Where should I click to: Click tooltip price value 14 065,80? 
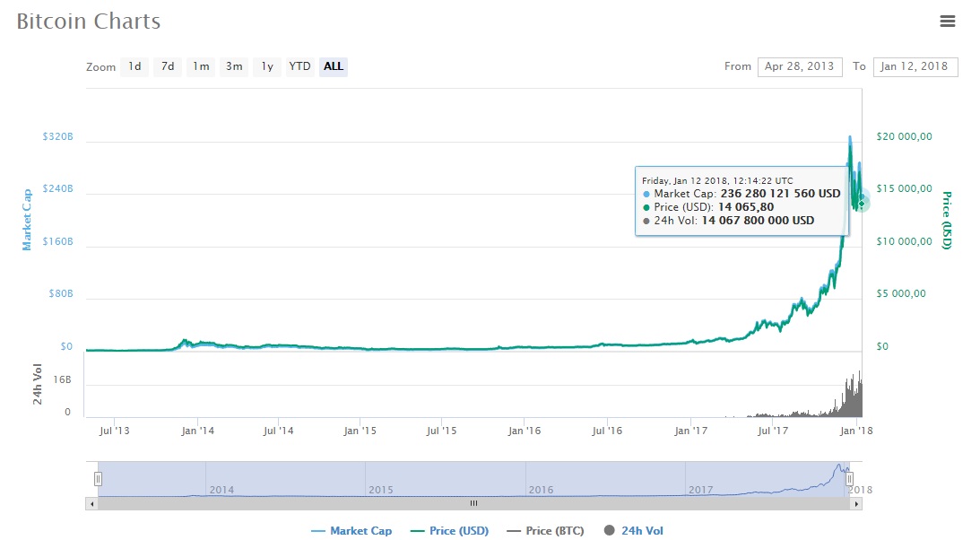(746, 207)
